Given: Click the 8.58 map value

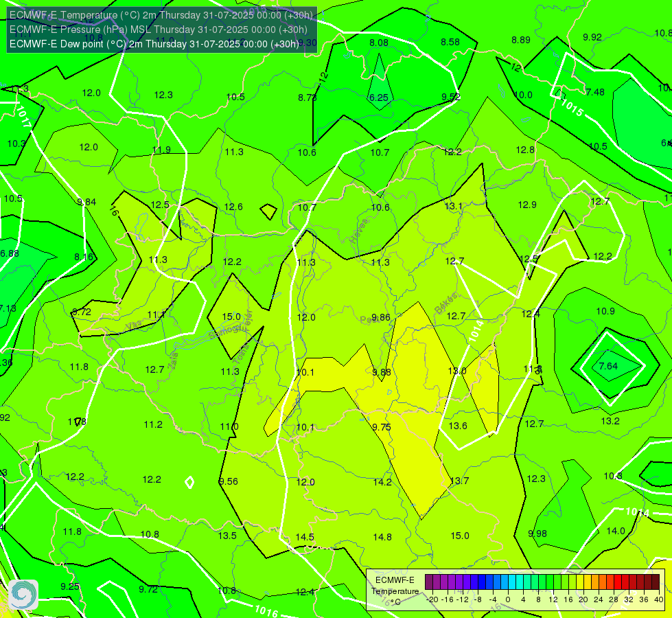Looking at the screenshot, I should [x=450, y=42].
